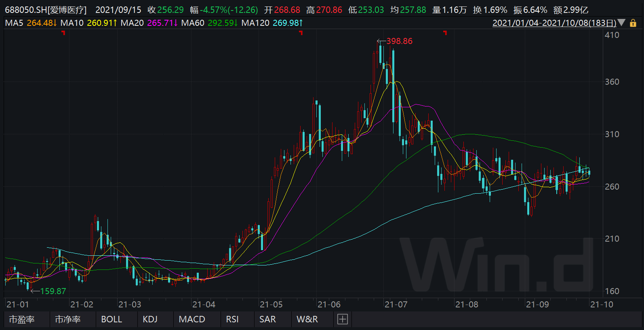Switch to 市盈率 indicator tab

22,319
